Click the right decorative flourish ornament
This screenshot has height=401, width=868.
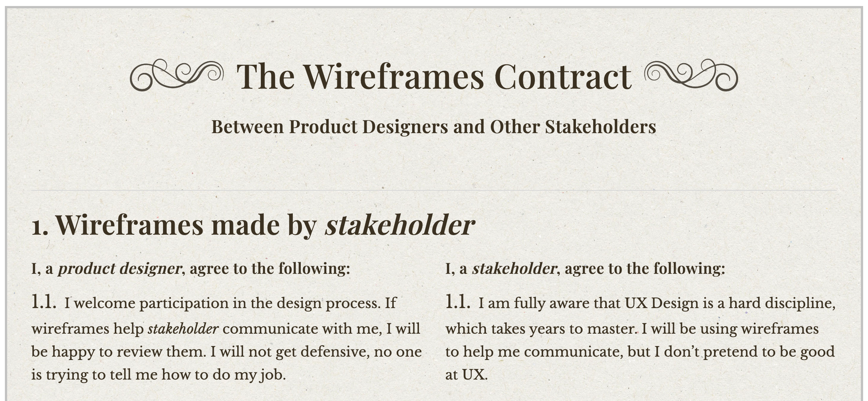(x=691, y=75)
